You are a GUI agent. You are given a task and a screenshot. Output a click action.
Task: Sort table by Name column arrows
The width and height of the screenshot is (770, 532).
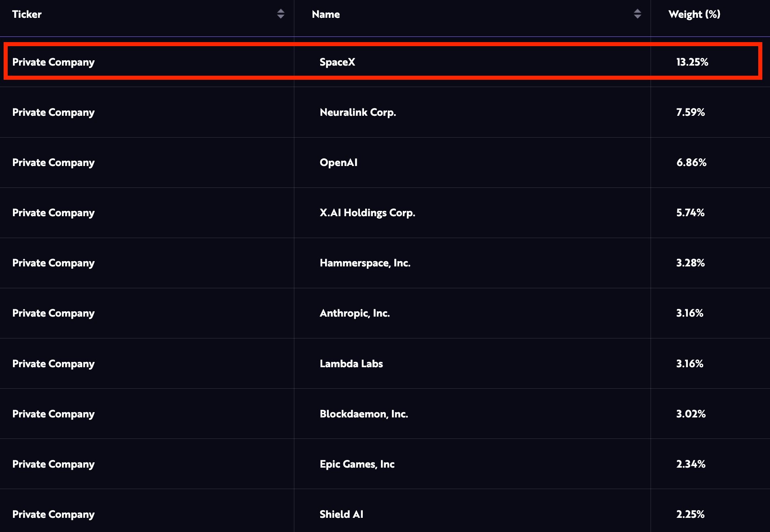[x=637, y=14]
